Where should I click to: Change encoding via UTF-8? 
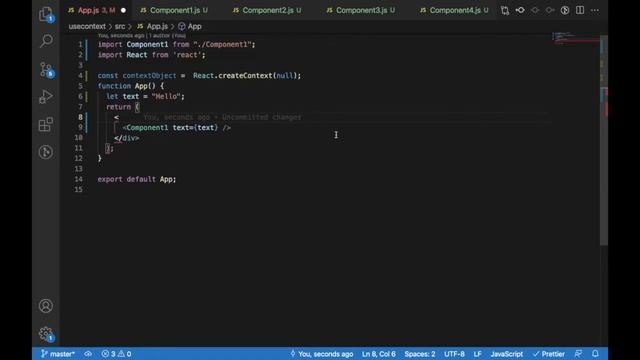pos(454,354)
